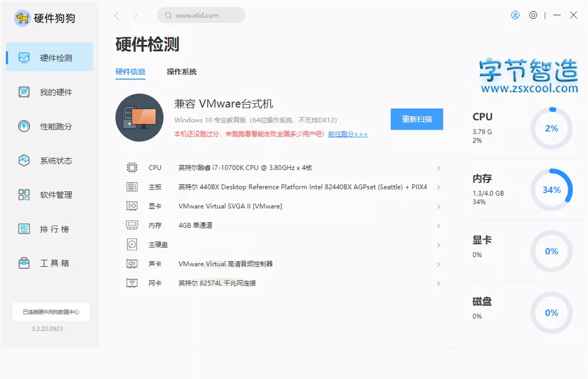The width and height of the screenshot is (588, 379).
Task: Click Windows 10 专业教育版 description
Action: pyautogui.click(x=255, y=120)
